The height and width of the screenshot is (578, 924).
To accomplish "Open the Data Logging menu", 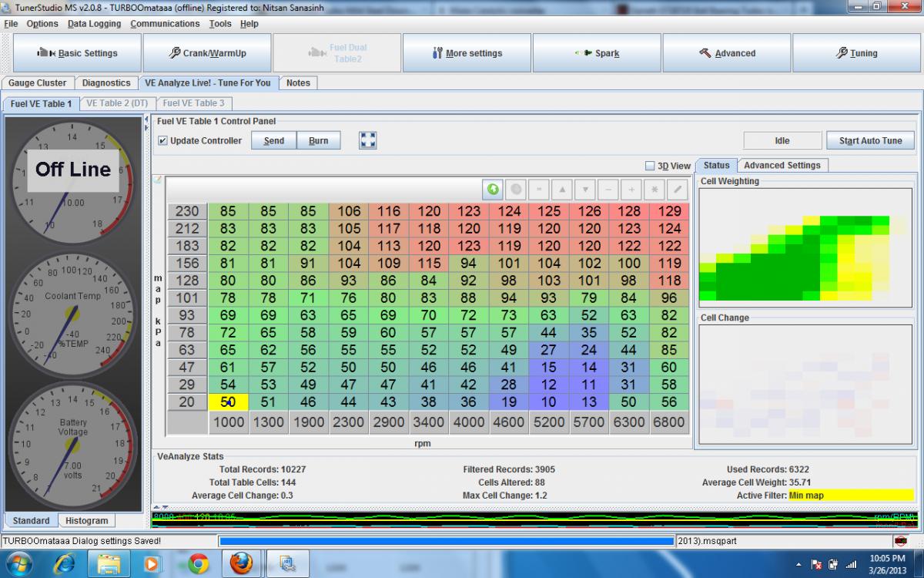I will click(x=94, y=24).
